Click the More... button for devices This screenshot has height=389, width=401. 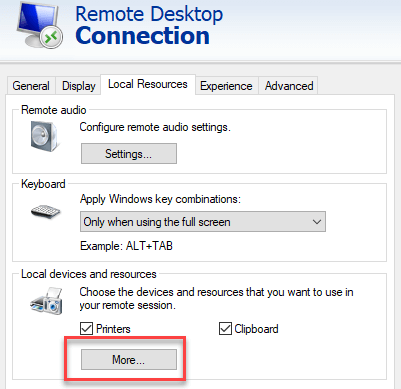click(x=129, y=360)
